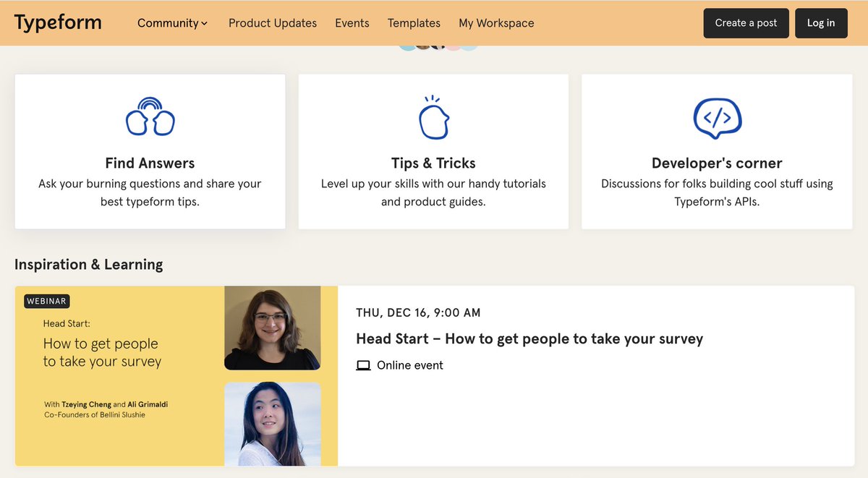Open Templates from the top navigation
This screenshot has width=868, height=478.
(414, 23)
